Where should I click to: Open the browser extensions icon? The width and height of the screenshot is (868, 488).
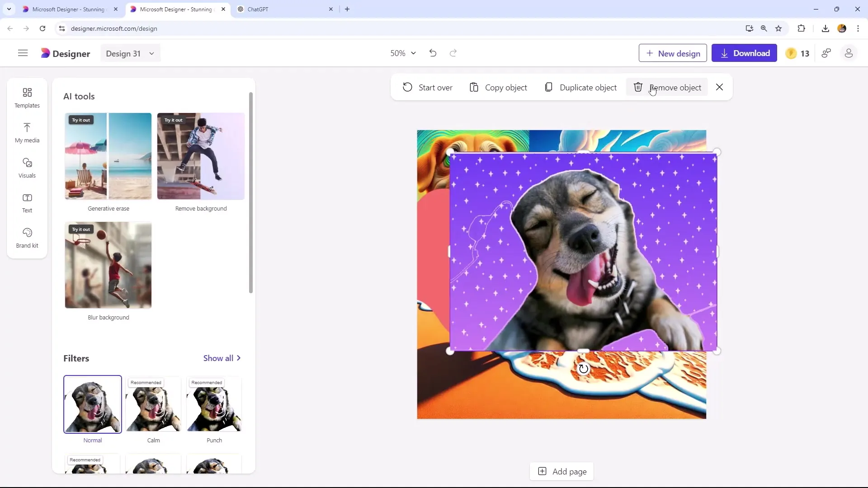801,28
